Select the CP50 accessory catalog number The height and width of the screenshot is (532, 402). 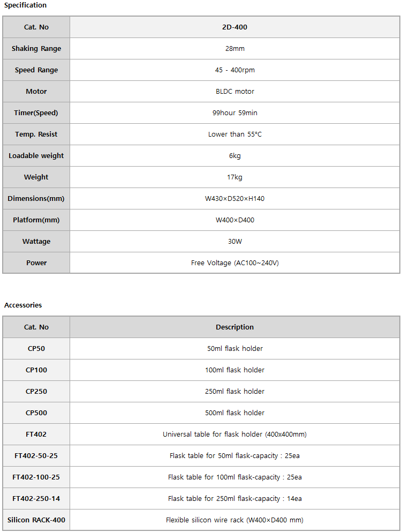[x=36, y=349]
